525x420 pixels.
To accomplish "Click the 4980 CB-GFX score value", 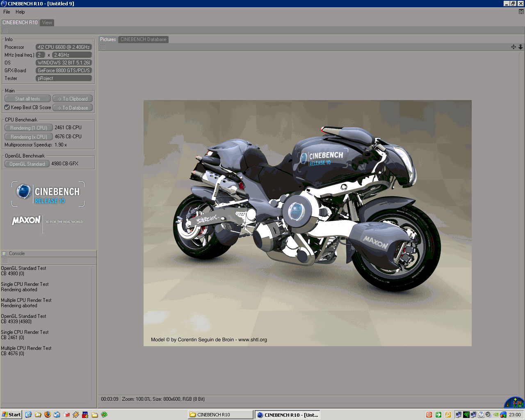I will 65,164.
